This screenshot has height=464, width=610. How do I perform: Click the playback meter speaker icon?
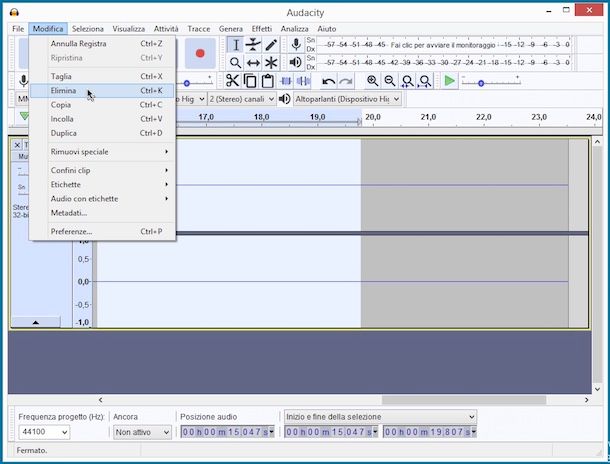coord(296,62)
